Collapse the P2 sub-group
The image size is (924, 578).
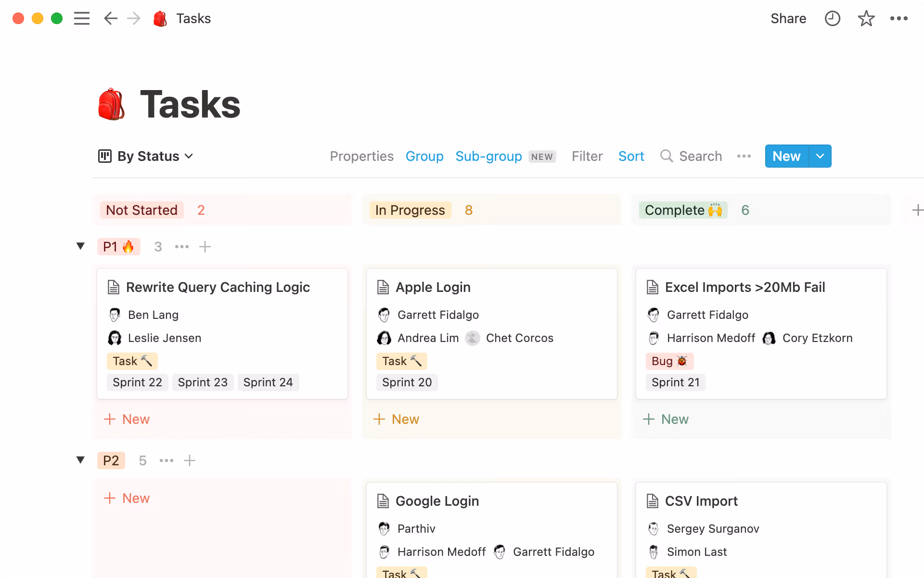click(81, 460)
